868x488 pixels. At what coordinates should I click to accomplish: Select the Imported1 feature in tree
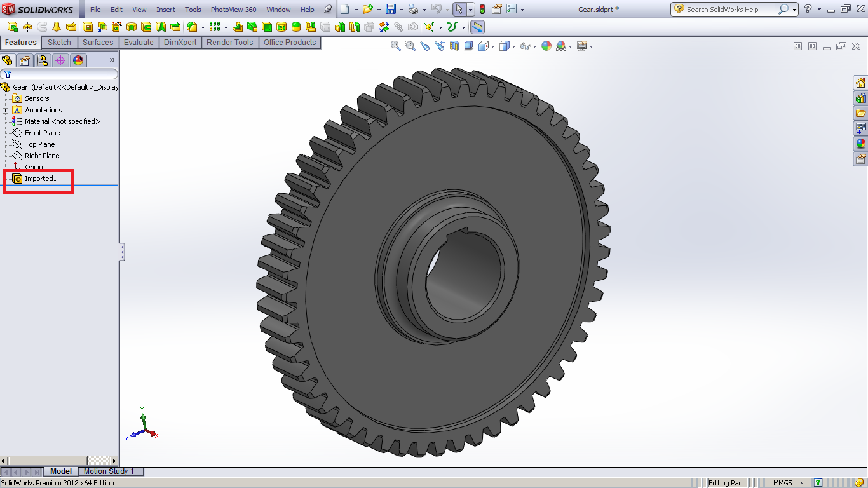click(40, 179)
